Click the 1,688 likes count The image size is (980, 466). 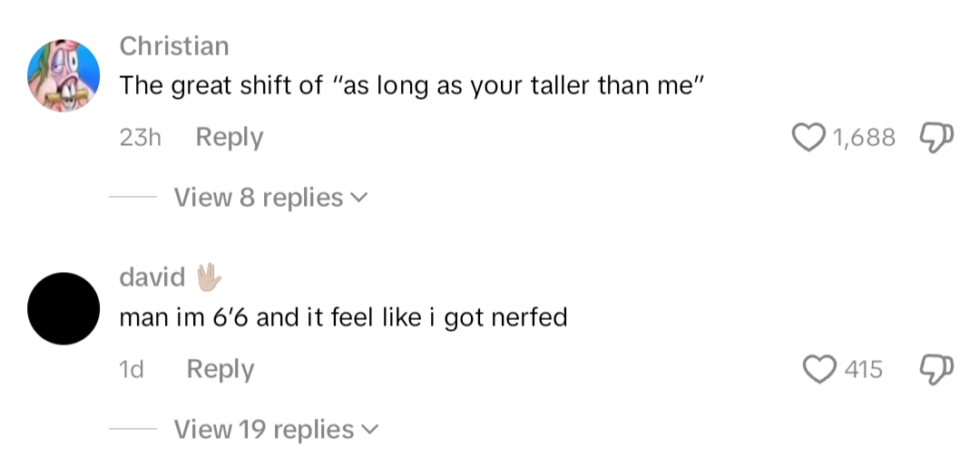[x=863, y=138]
